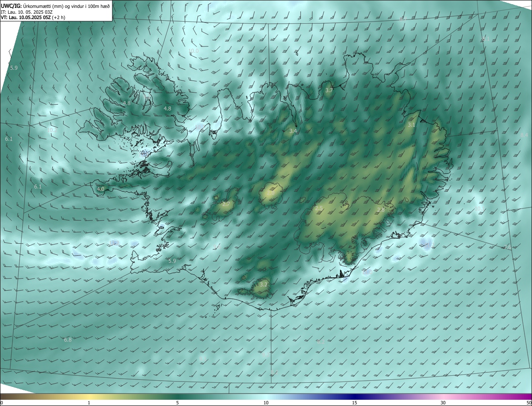Click the 'VT: Lau. 10.05.2025 05Z (+2 h)' line
532x406 pixels.
33,17
